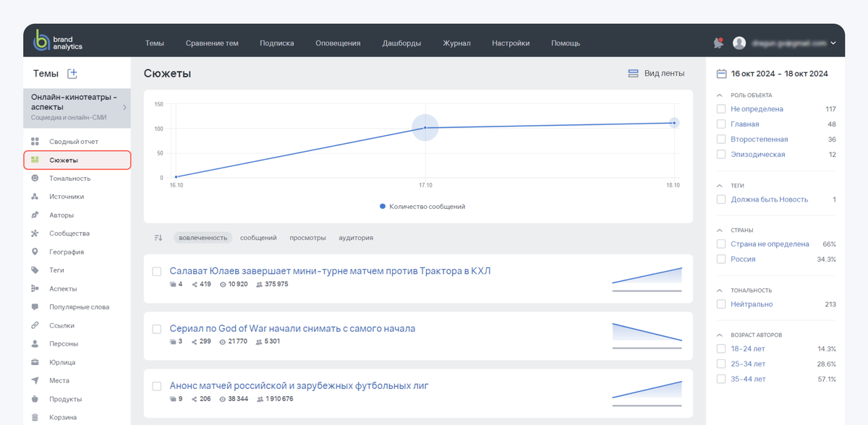Viewport: 868px width, 425px height.
Task: Click the География pin icon
Action: [35, 252]
